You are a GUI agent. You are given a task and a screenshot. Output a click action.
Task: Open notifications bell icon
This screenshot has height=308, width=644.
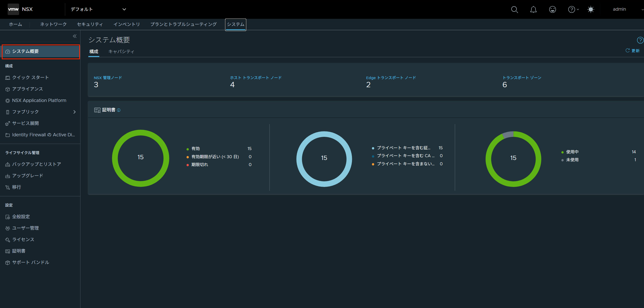[533, 9]
